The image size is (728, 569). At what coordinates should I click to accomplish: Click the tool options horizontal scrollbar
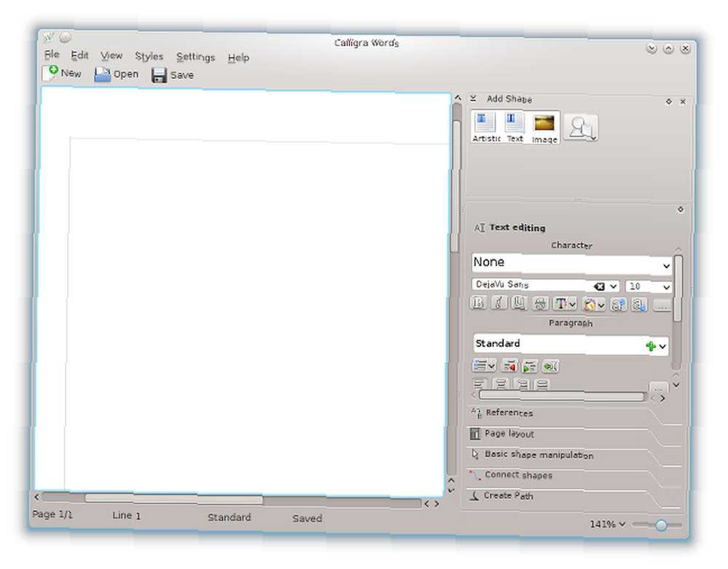pos(563,396)
